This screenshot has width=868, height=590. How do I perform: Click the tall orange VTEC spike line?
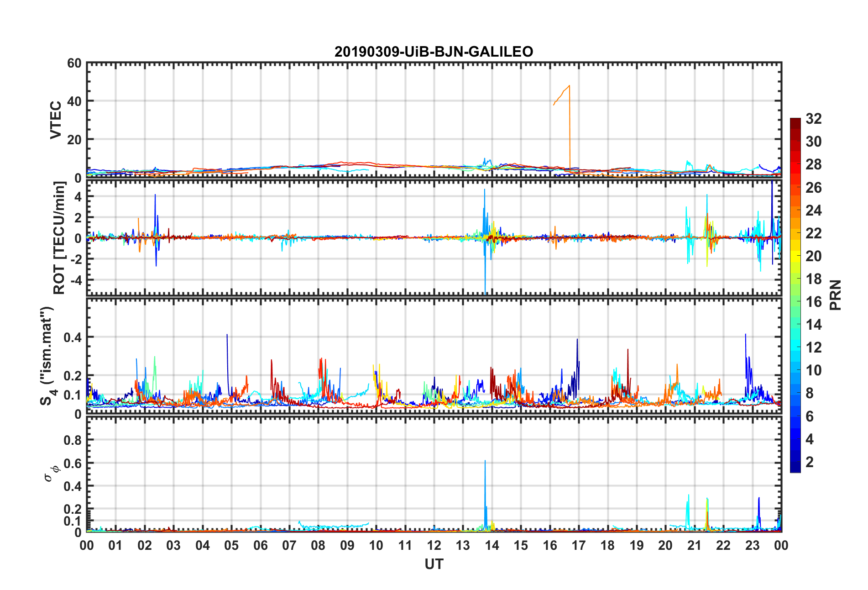tap(570, 128)
